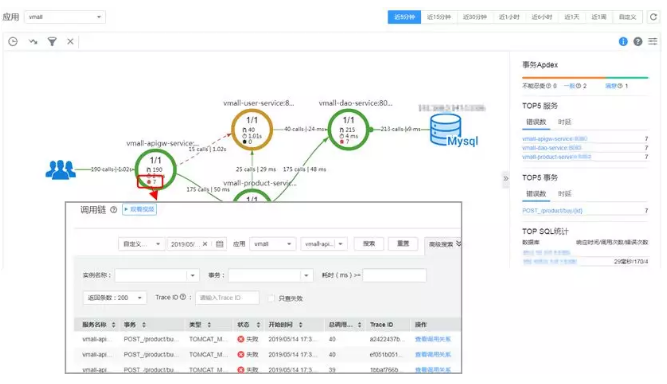This screenshot has width=667, height=384.
Task: Click the Mysql database node icon
Action: pyautogui.click(x=445, y=129)
